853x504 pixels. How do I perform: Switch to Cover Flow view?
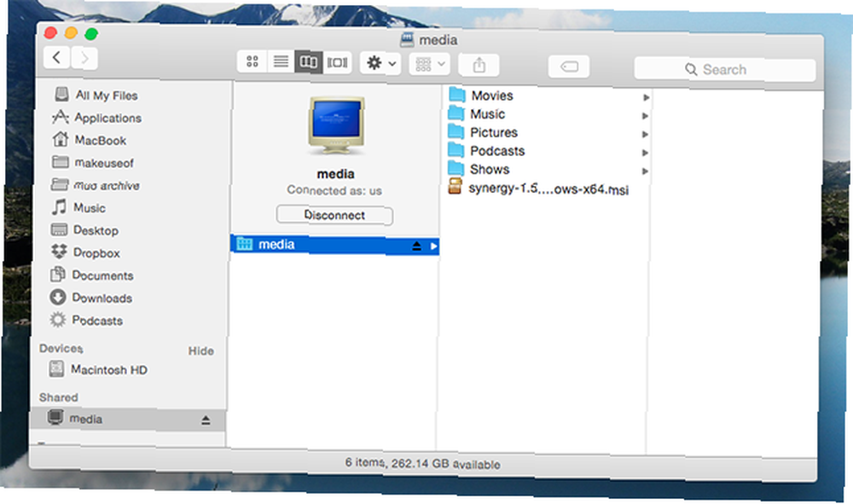pyautogui.click(x=337, y=62)
